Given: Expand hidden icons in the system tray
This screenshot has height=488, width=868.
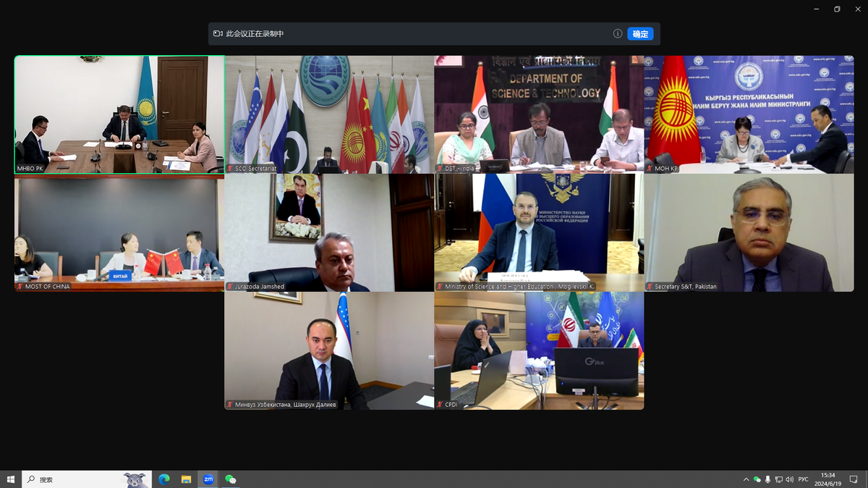Looking at the screenshot, I should pyautogui.click(x=746, y=479).
